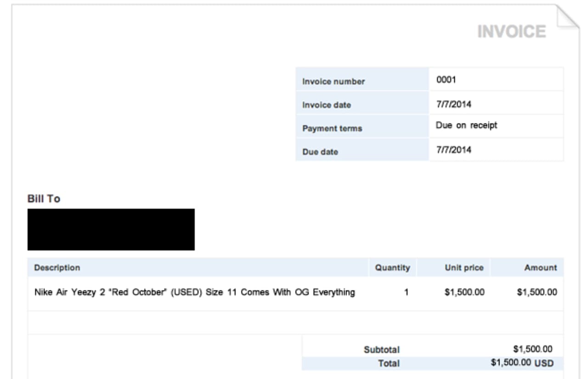
Task: Click the empty row below the Yeezy item
Action: [x=295, y=323]
